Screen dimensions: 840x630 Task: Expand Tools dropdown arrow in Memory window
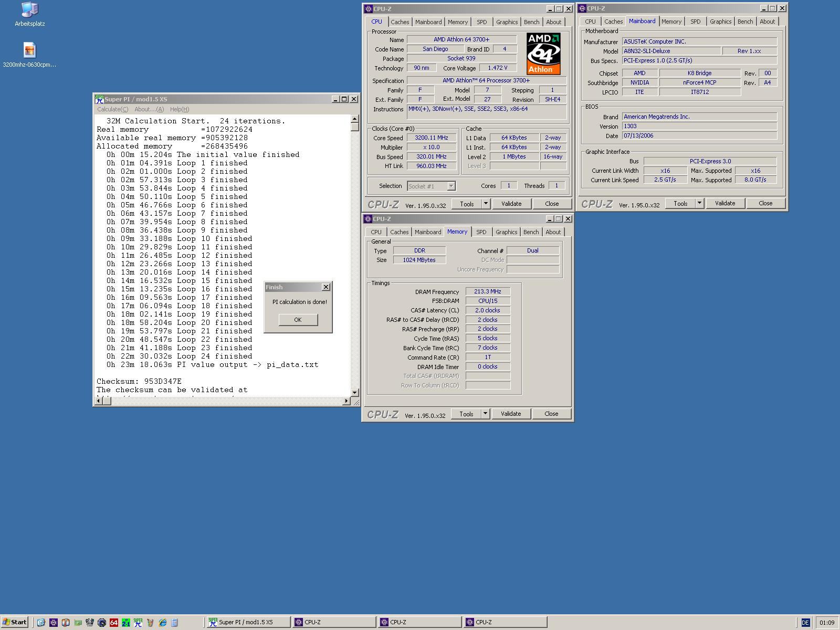coord(485,414)
